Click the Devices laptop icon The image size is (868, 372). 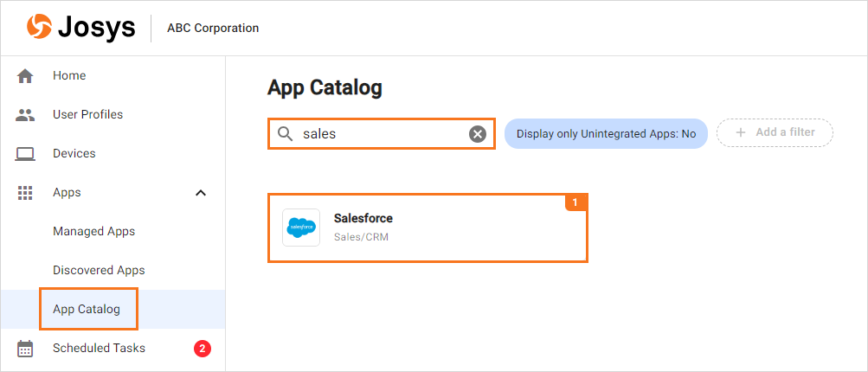(x=25, y=154)
